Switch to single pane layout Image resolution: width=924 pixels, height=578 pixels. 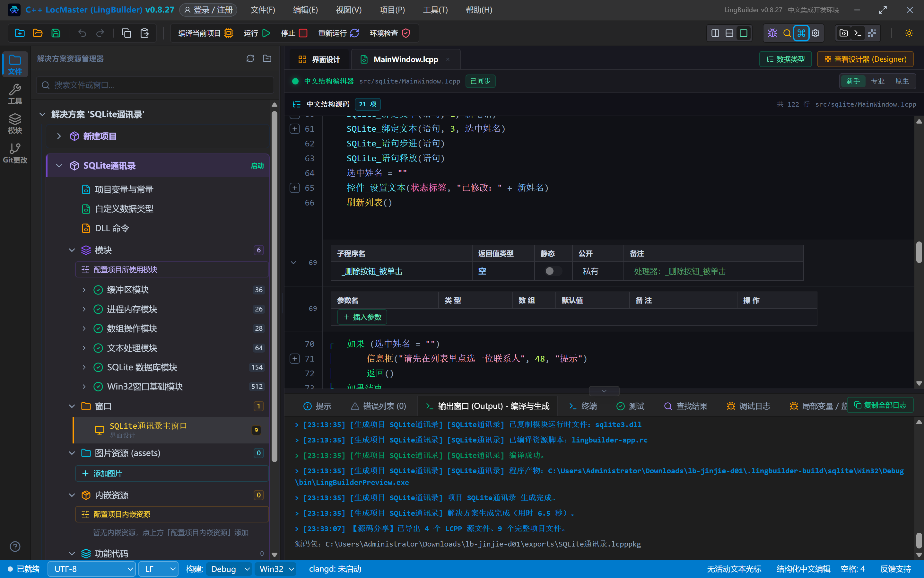tap(744, 33)
